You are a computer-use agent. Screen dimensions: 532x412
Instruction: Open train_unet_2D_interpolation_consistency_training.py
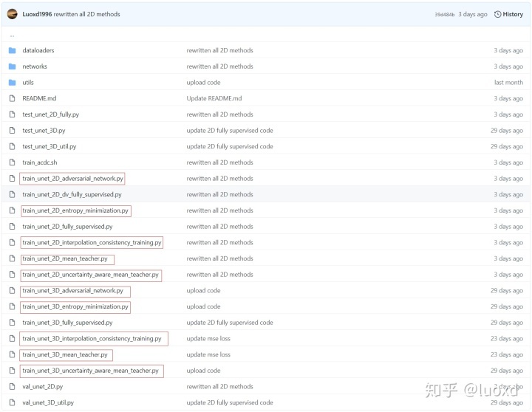coord(92,242)
